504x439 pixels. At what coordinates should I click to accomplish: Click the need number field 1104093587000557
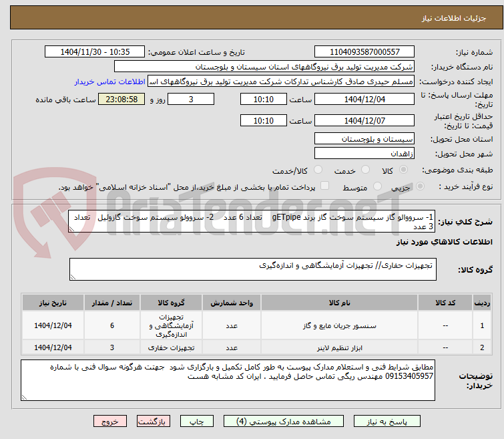coord(364,52)
